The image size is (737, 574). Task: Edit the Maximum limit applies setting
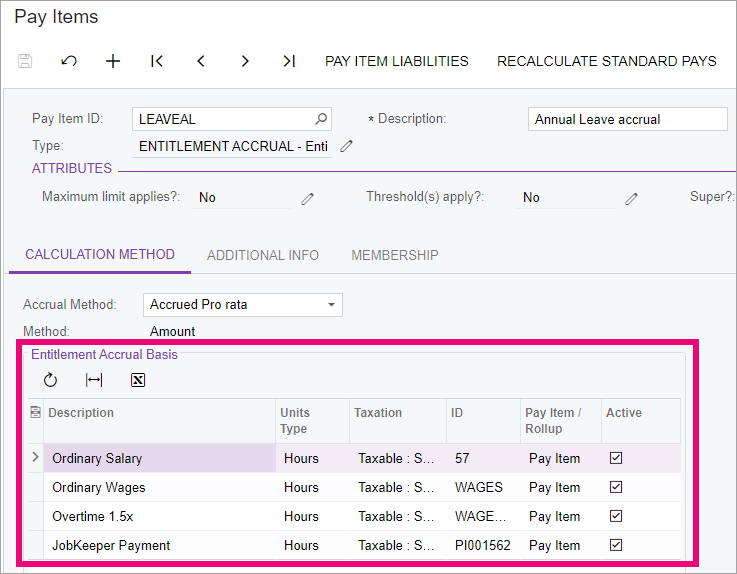click(307, 198)
